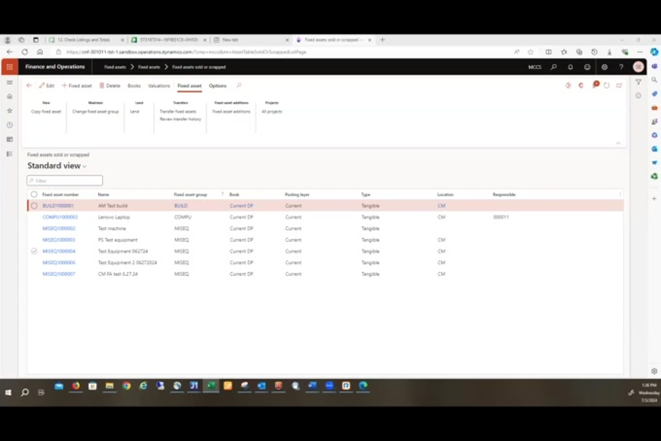
Task: Refresh the page using the toolbar icon
Action: pos(607,86)
